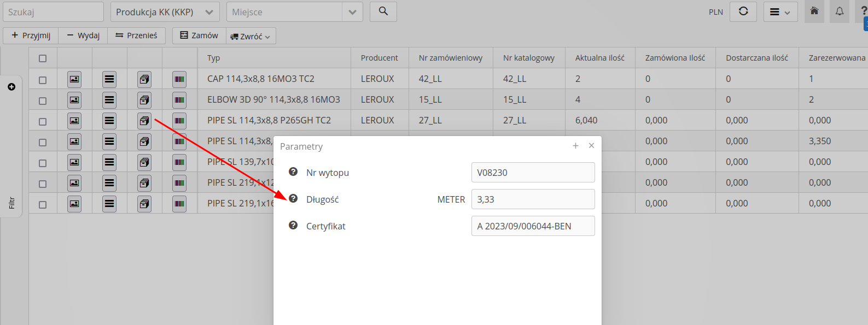Image resolution: width=868 pixels, height=325 pixels.
Task: Check the CAP 114,3x8,8 row checkbox
Action: tap(43, 80)
